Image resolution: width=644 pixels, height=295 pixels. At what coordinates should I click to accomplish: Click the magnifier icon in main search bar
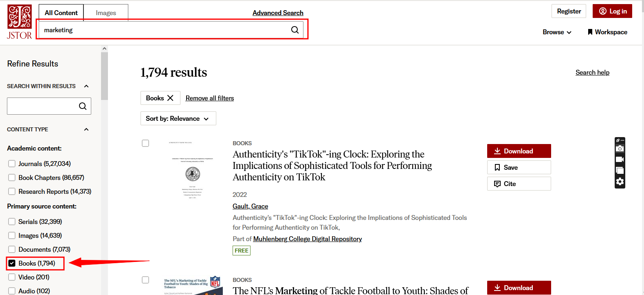[295, 30]
